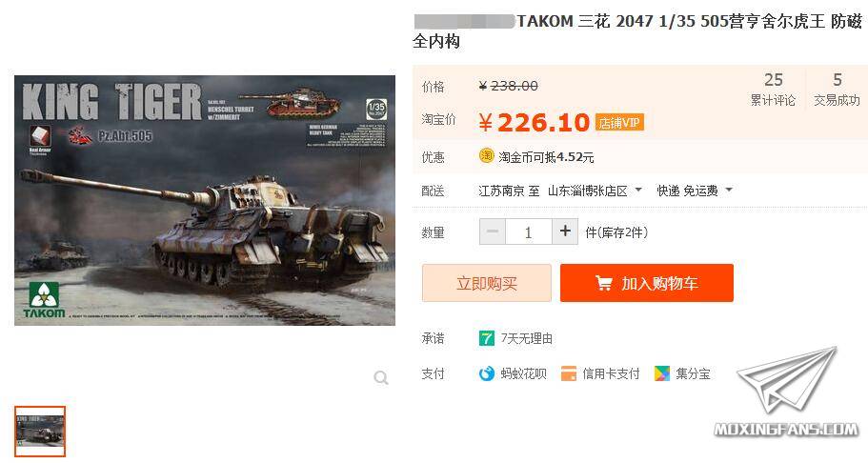Select the King Tiger thumbnail image
The height and width of the screenshot is (463, 868).
tap(40, 432)
